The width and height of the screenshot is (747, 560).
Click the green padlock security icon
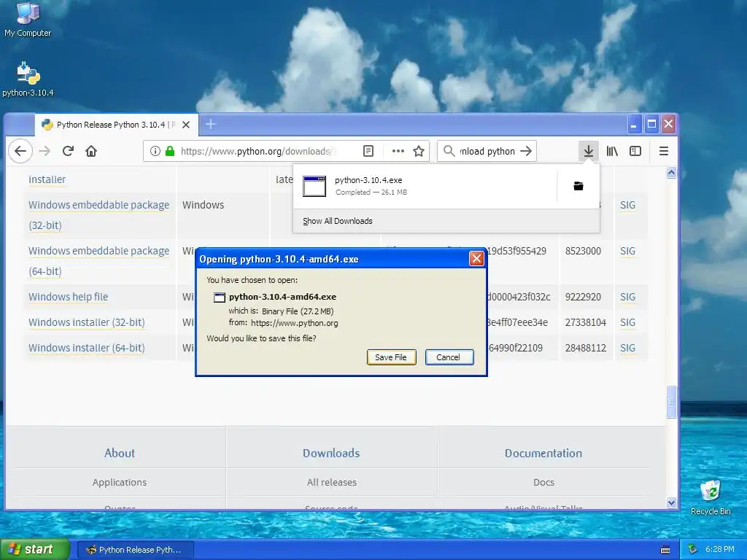click(x=169, y=152)
